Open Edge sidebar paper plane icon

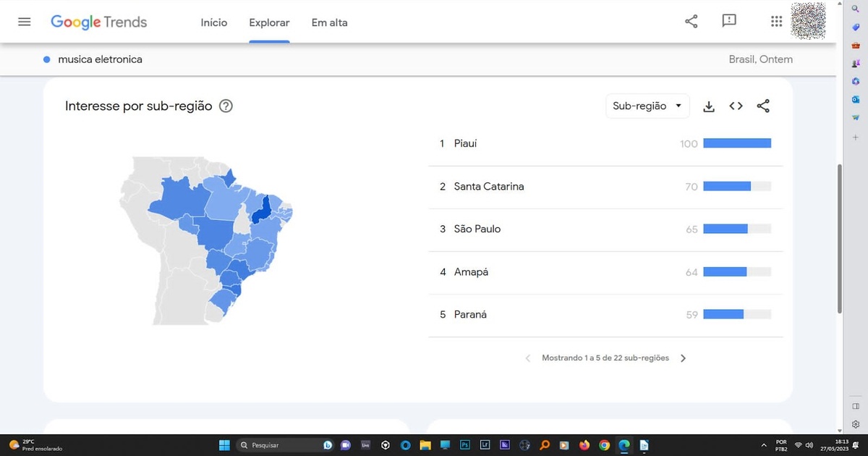tap(856, 117)
